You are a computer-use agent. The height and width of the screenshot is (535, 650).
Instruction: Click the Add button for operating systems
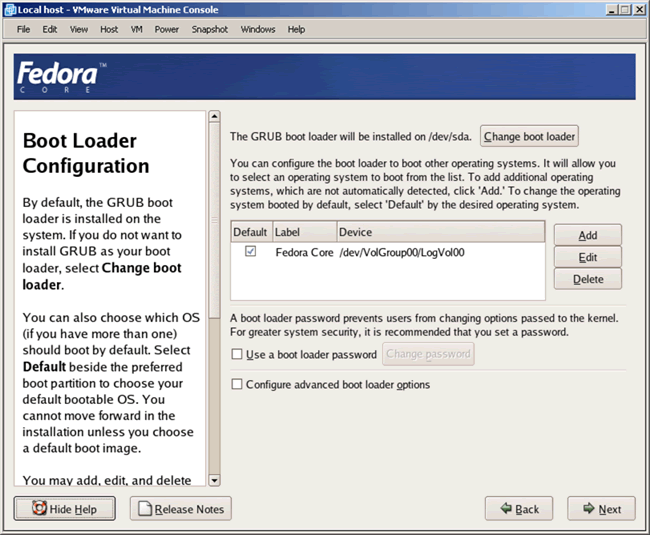click(587, 234)
